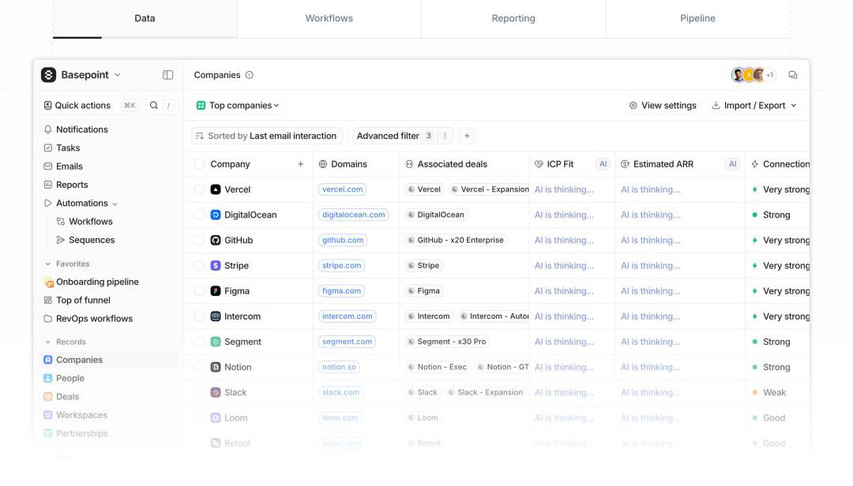This screenshot has width=853, height=486.
Task: Open View settings
Action: [x=663, y=105]
